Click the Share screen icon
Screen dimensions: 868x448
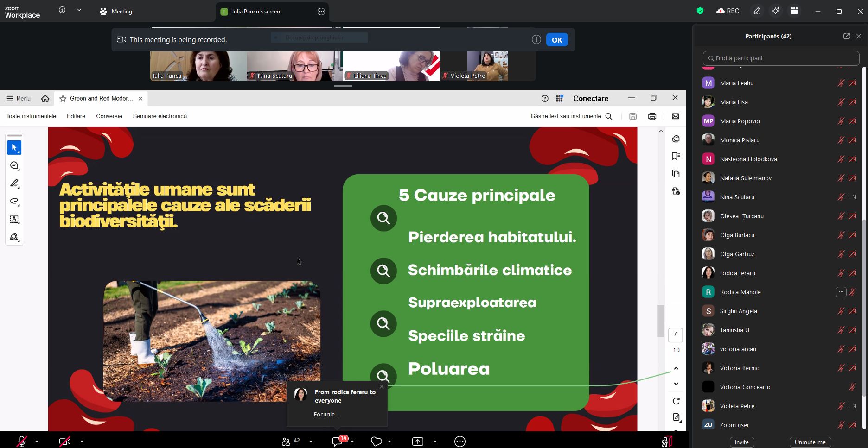418,442
